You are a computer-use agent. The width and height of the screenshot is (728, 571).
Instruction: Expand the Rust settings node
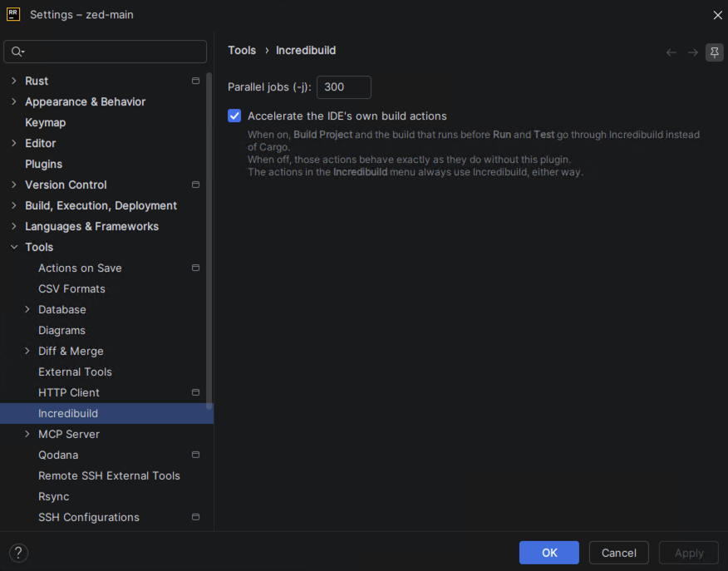[x=14, y=81]
